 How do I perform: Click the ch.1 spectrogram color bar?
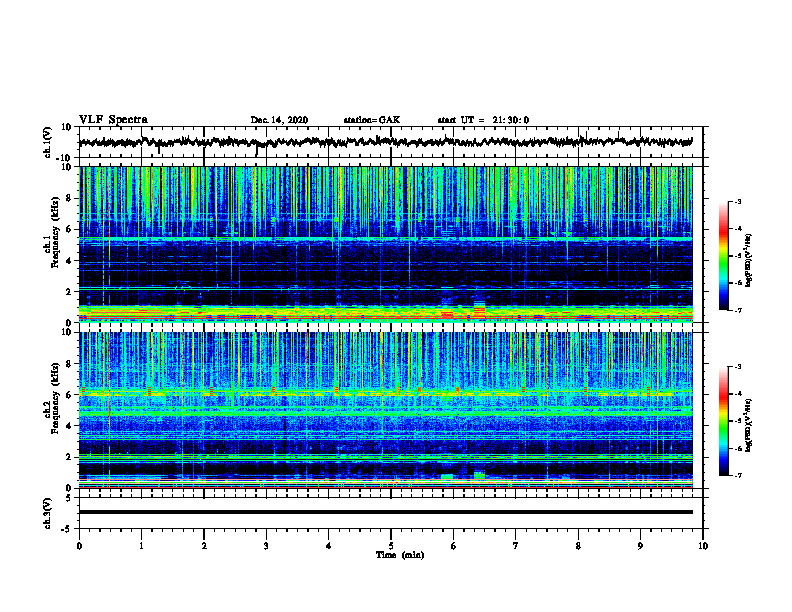[x=724, y=256]
